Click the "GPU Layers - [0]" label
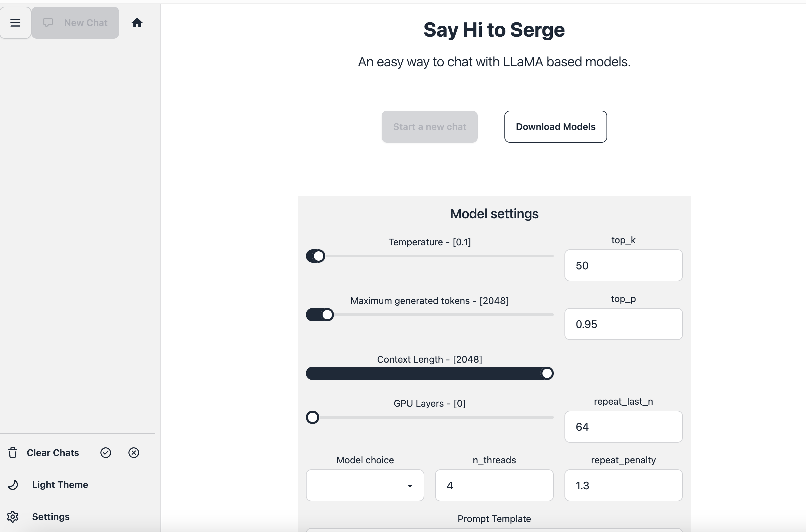 tap(429, 404)
